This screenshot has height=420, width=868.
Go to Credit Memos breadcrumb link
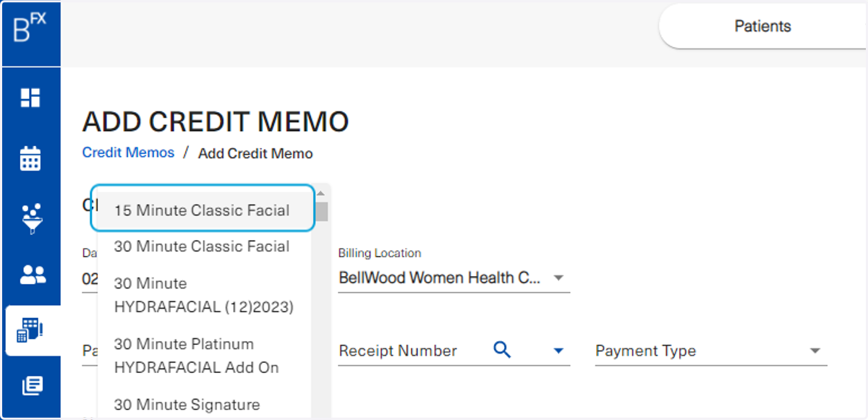pyautogui.click(x=128, y=153)
